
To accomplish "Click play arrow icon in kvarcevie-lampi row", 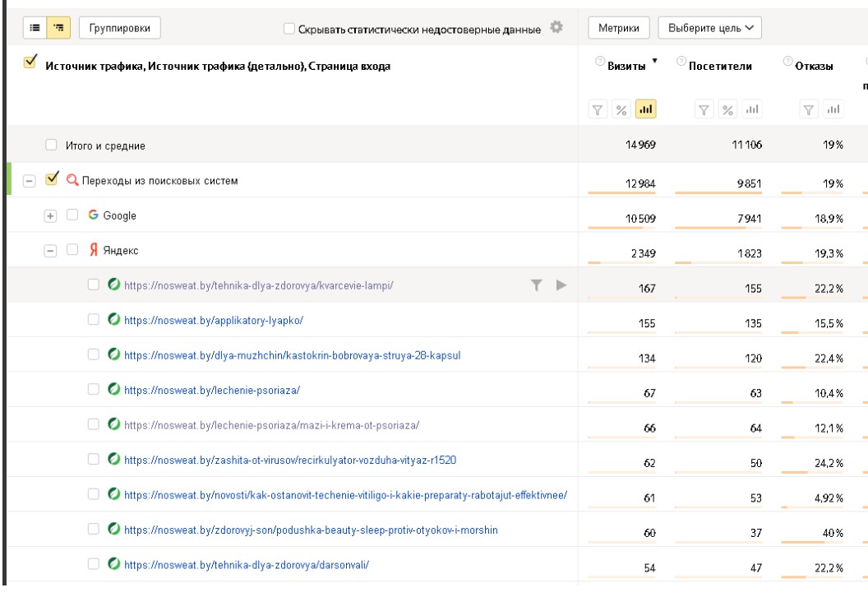I will 561,285.
